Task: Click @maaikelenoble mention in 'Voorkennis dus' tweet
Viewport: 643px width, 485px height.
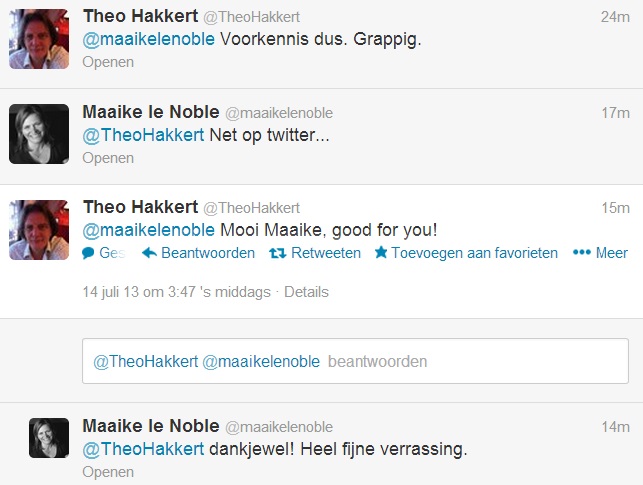Action: coord(148,41)
